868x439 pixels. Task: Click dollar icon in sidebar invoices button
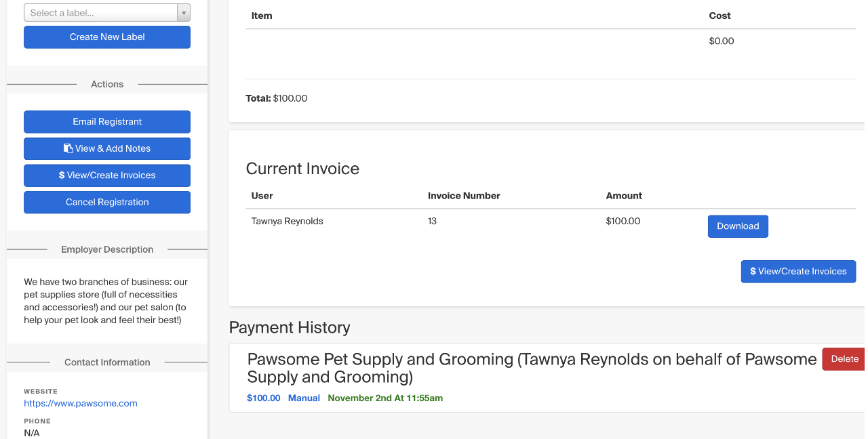coord(62,175)
